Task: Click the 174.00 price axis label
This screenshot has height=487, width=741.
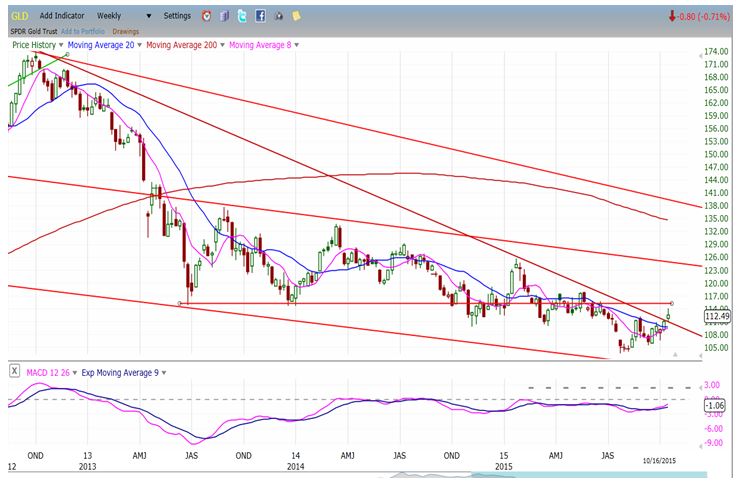Action: [716, 51]
